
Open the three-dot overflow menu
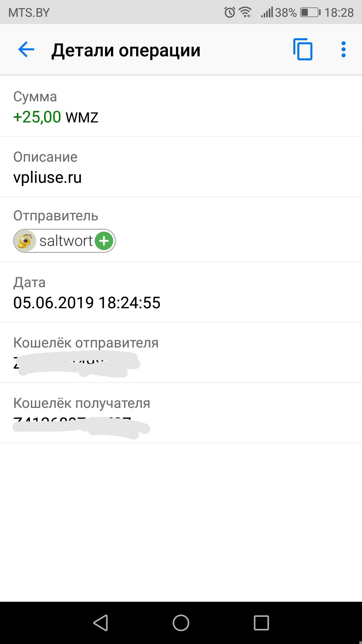coord(343,50)
